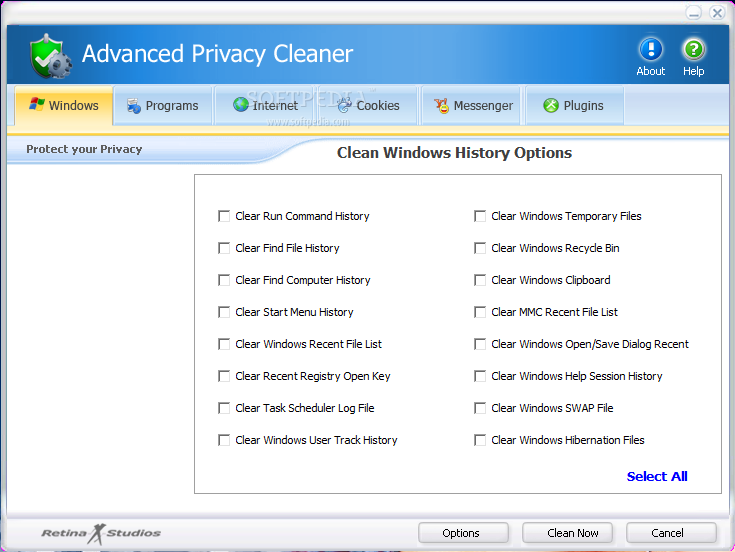Click the Programs tab icon
The height and width of the screenshot is (552, 735).
tap(134, 106)
